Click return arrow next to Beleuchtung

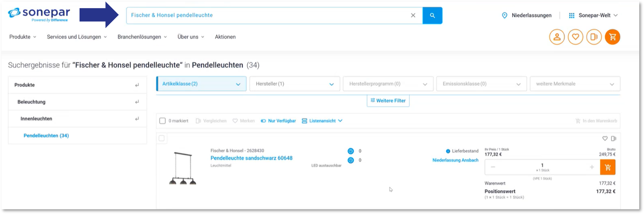[137, 102]
